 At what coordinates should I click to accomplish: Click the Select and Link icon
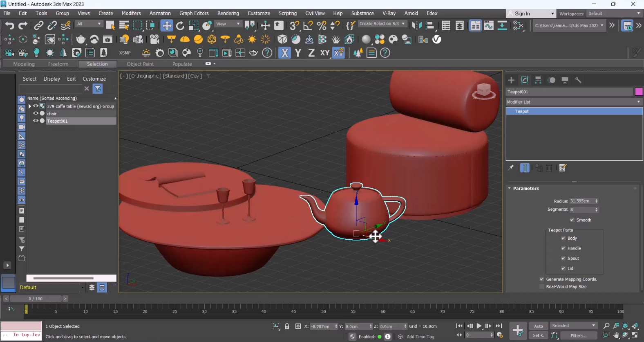38,26
